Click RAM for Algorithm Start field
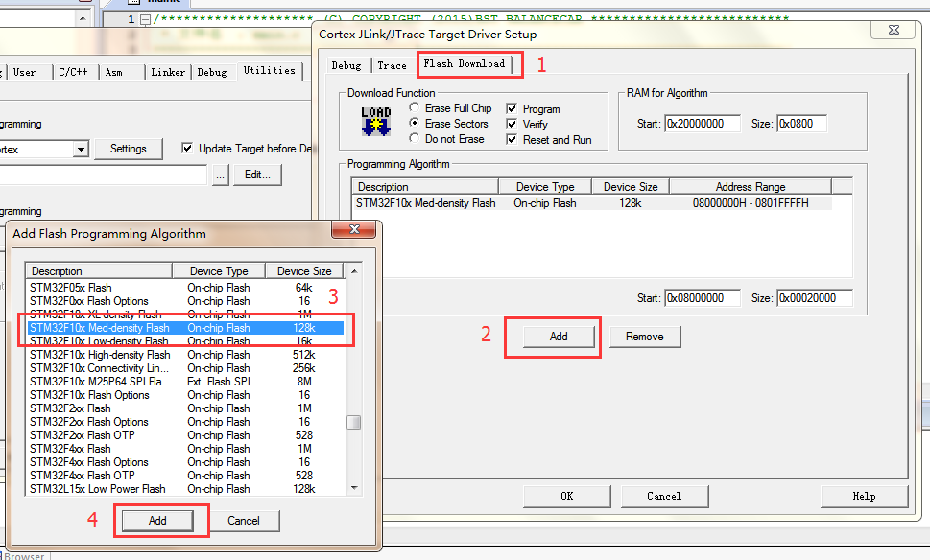 coord(703,124)
